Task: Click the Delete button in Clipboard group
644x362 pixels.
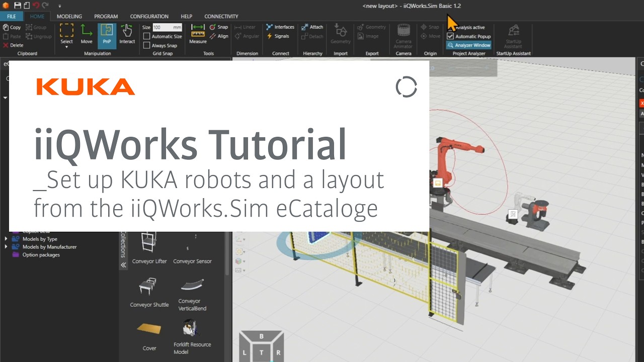Action: [13, 45]
